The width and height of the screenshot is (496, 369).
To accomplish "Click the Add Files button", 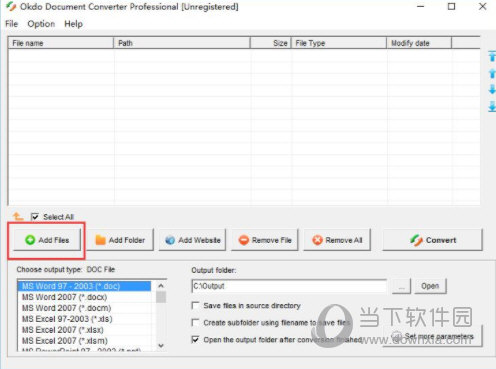I will click(x=47, y=240).
